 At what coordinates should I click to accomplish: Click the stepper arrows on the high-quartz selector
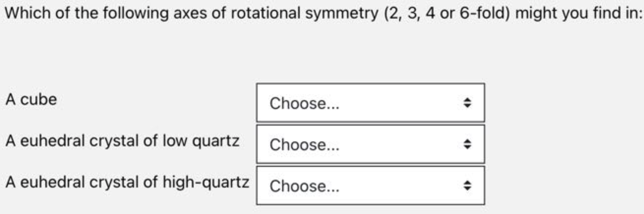[468, 186]
